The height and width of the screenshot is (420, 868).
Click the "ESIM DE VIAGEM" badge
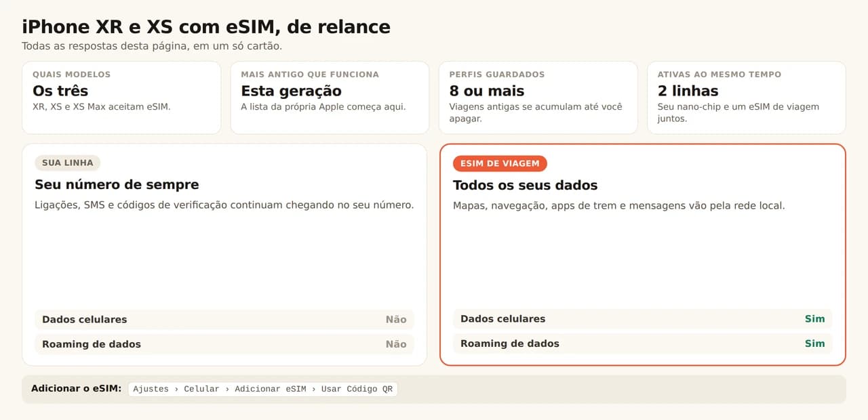click(500, 163)
